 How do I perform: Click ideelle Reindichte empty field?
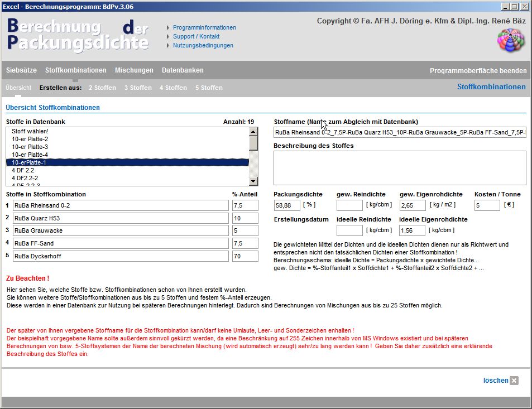click(x=350, y=230)
